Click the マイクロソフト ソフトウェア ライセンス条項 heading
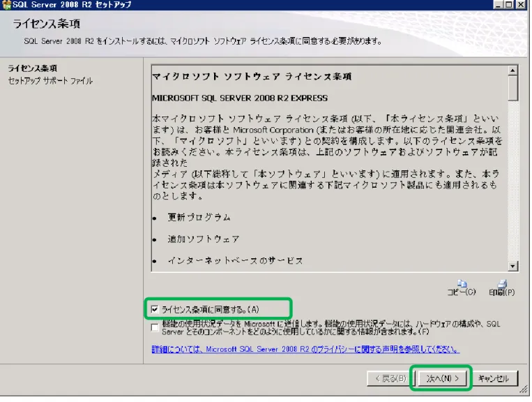The height and width of the screenshot is (402, 532). [x=252, y=76]
